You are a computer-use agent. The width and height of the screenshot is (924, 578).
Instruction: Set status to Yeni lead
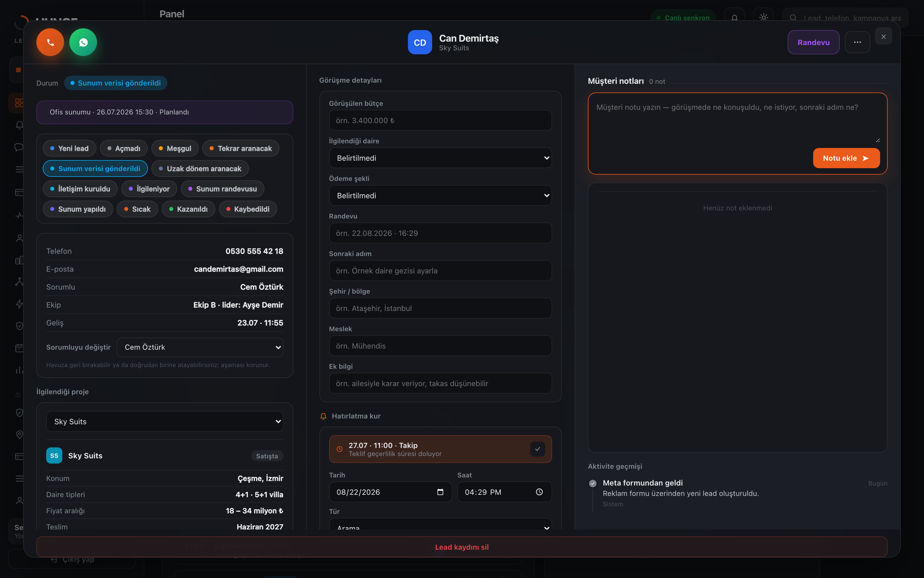pos(70,148)
